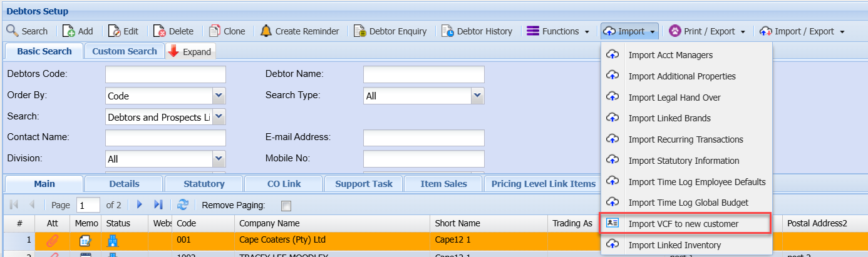Open Create Reminder with the bell icon
The image size is (868, 257).
coord(266,31)
